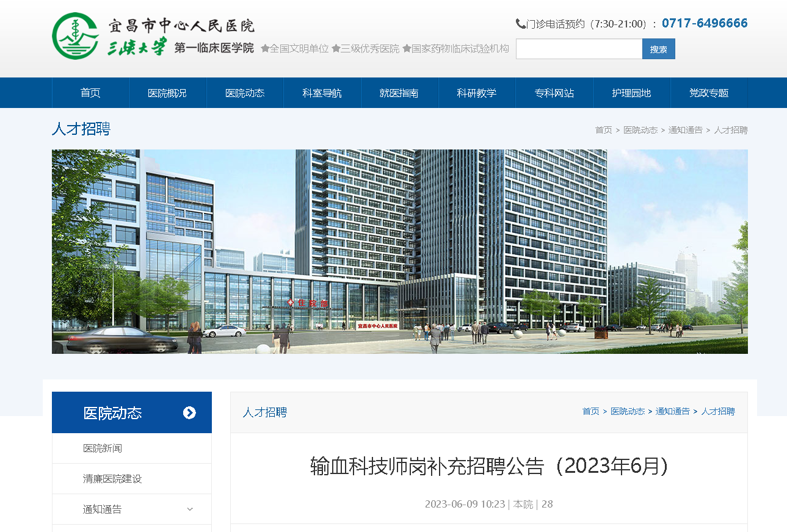Click the 宜昌市中心人民医院 title text in header
Screen dimensions: 787x532
tap(181, 26)
